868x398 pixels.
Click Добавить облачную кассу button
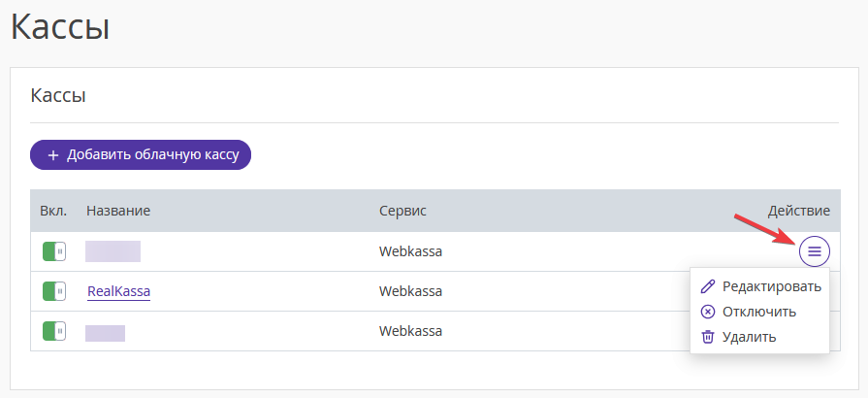click(141, 154)
